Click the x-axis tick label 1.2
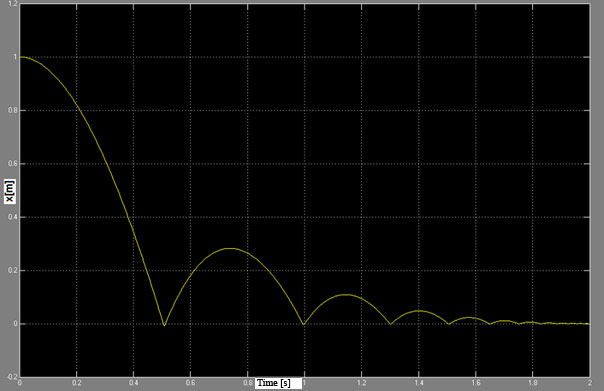This screenshot has width=604, height=391. click(361, 383)
